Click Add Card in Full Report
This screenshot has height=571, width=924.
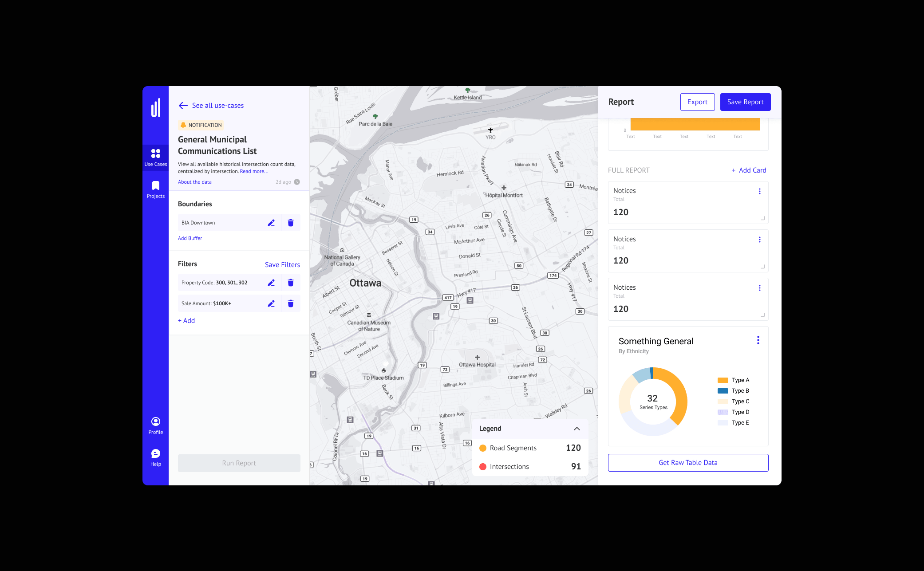[749, 170]
